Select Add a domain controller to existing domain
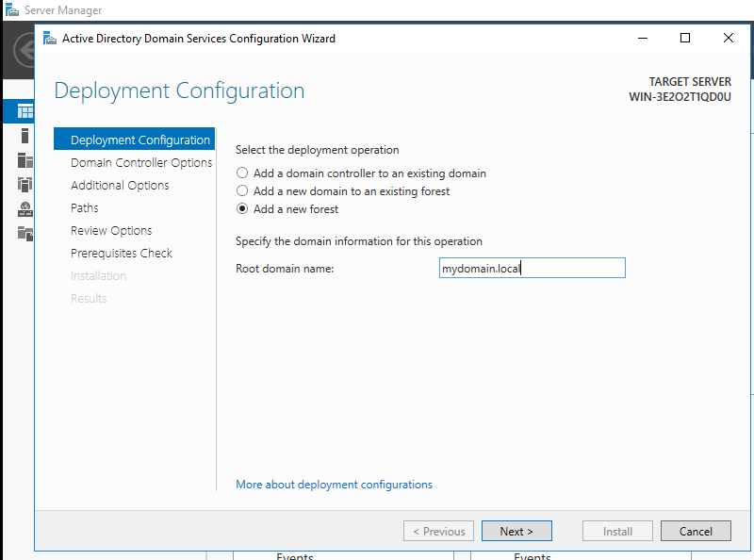Viewport: 754px width, 560px height. [x=243, y=173]
